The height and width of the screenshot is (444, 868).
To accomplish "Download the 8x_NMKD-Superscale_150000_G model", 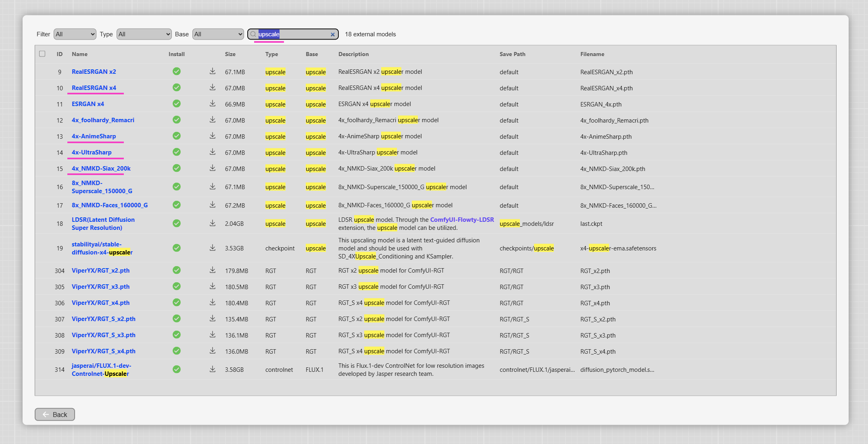I will [x=213, y=187].
